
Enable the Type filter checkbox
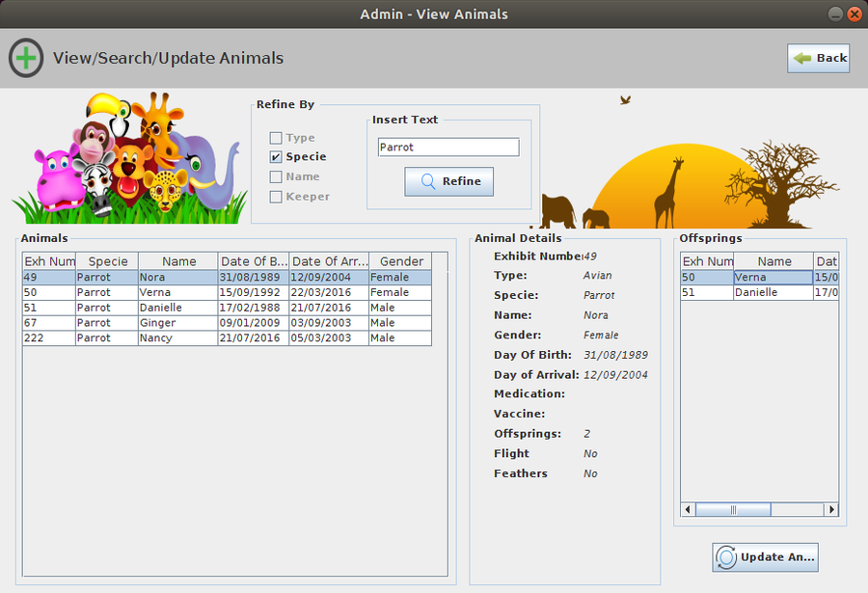point(274,137)
